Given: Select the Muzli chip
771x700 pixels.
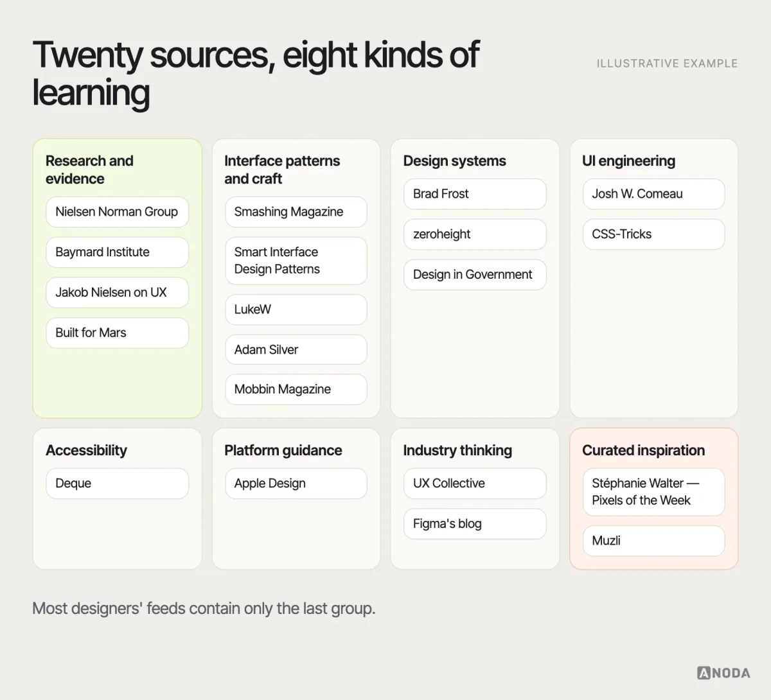Looking at the screenshot, I should point(653,541).
